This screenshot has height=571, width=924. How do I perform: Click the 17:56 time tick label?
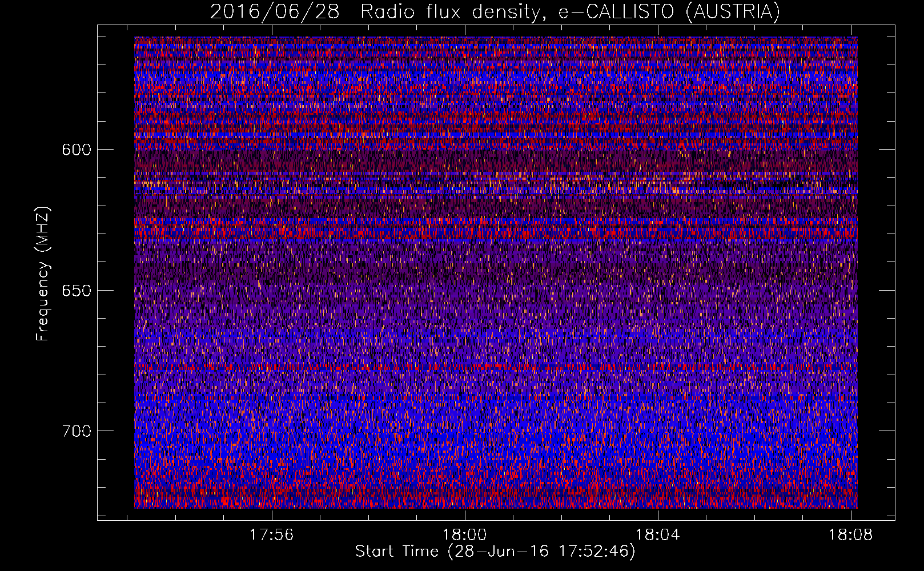click(272, 535)
